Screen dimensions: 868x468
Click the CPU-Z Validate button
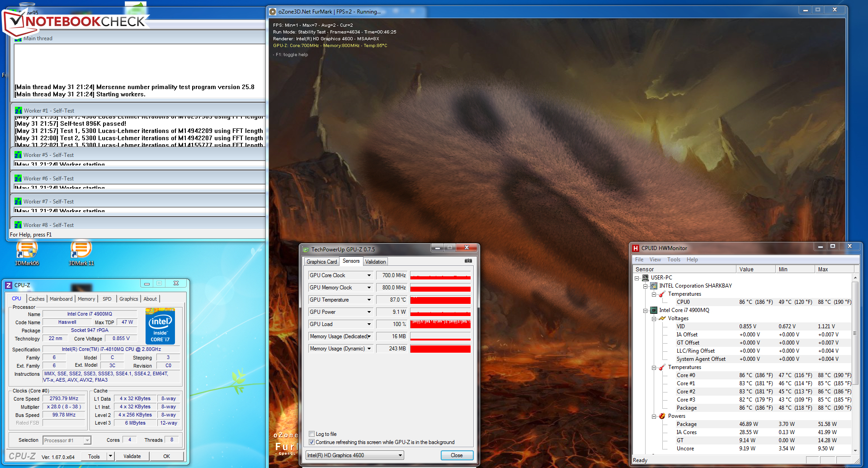(132, 456)
